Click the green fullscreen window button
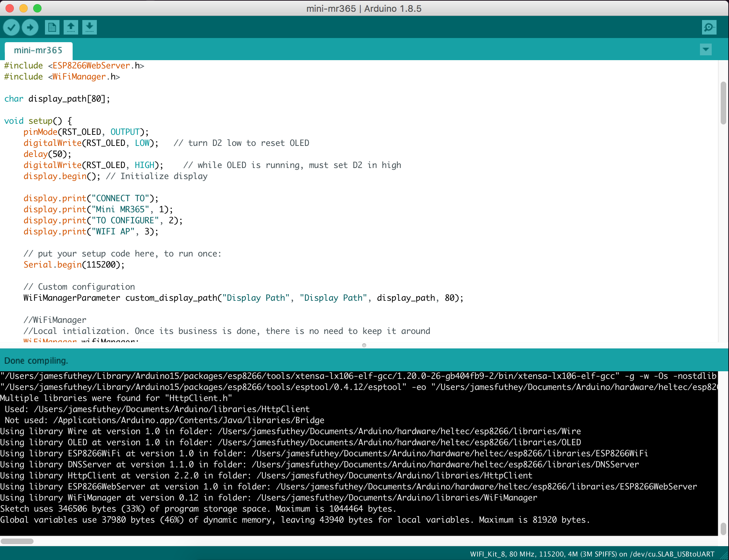This screenshot has width=729, height=560. pyautogui.click(x=37, y=8)
